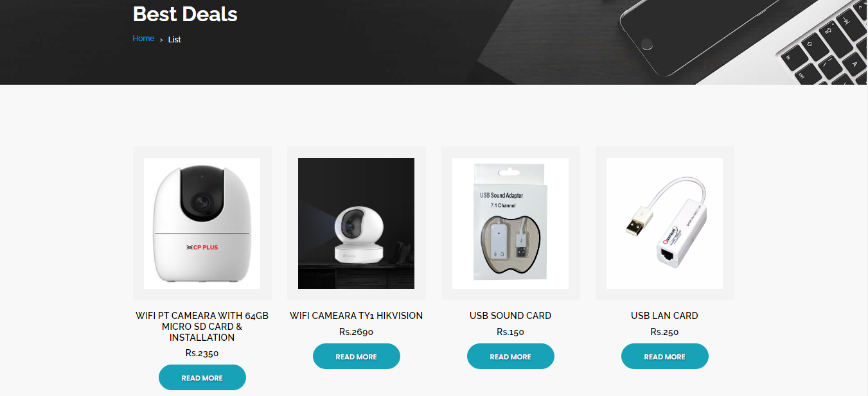The width and height of the screenshot is (868, 396).
Task: Open WIFI PT CAMEARA with 64GB title
Action: coord(202,326)
